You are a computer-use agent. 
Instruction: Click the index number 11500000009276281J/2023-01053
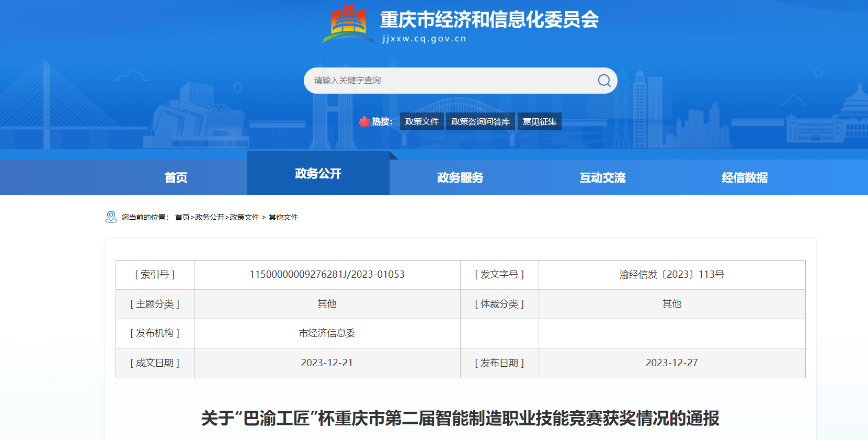[x=327, y=275]
